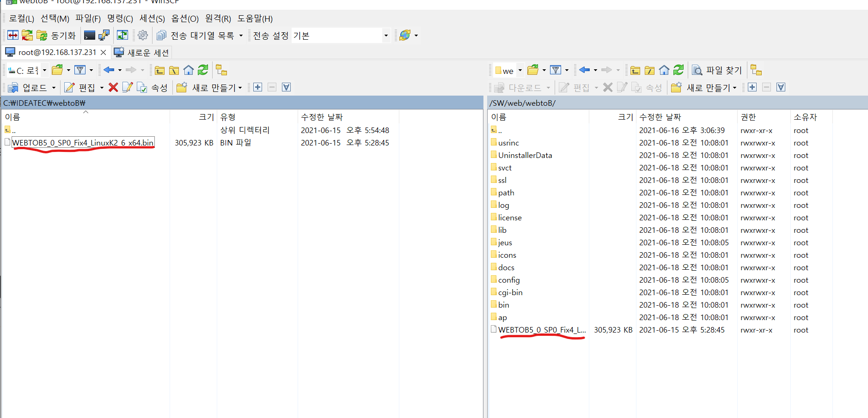The height and width of the screenshot is (418, 868).
Task: Click Find Files (파일 찾기) button
Action: coord(717,70)
